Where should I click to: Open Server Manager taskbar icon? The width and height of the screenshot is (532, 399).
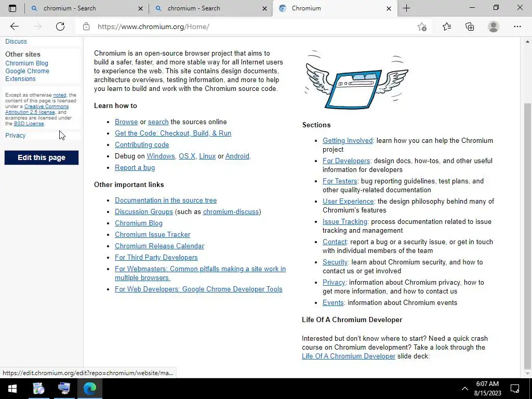(x=64, y=389)
